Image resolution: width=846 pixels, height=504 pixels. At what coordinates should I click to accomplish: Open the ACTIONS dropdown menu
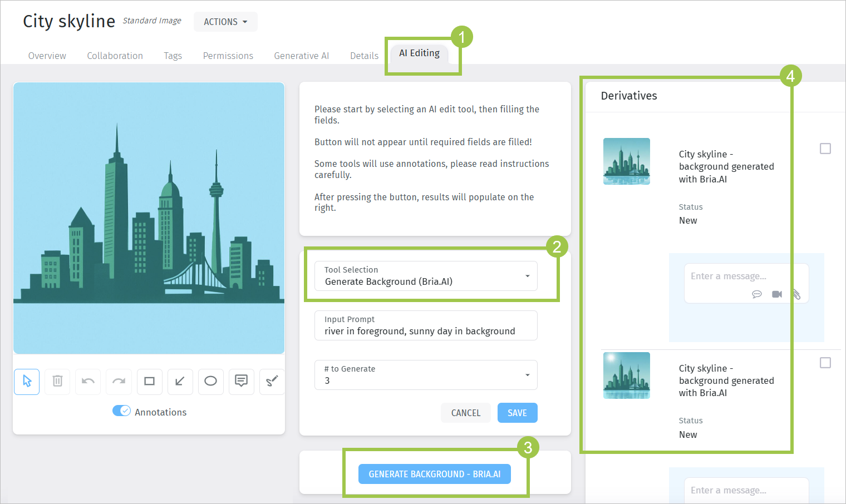(225, 22)
